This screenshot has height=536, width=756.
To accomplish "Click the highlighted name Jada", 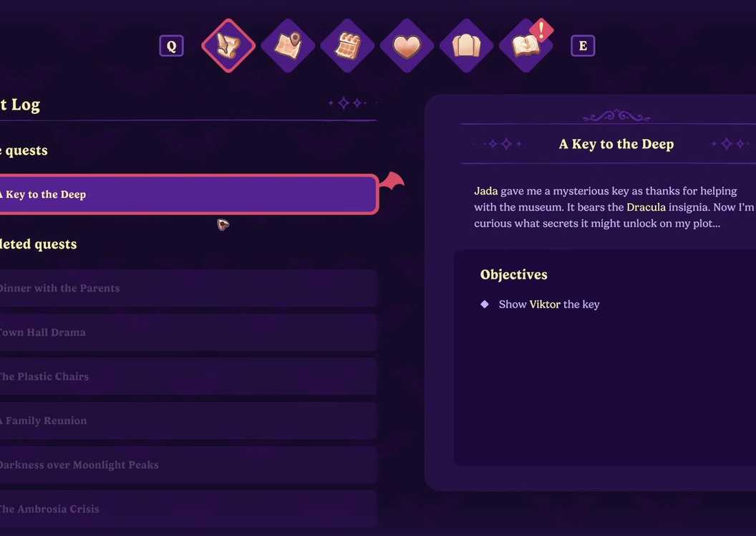I will [486, 191].
